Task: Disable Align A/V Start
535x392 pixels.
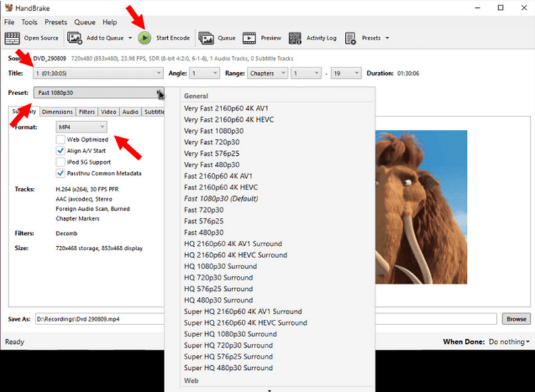Action: coord(61,151)
